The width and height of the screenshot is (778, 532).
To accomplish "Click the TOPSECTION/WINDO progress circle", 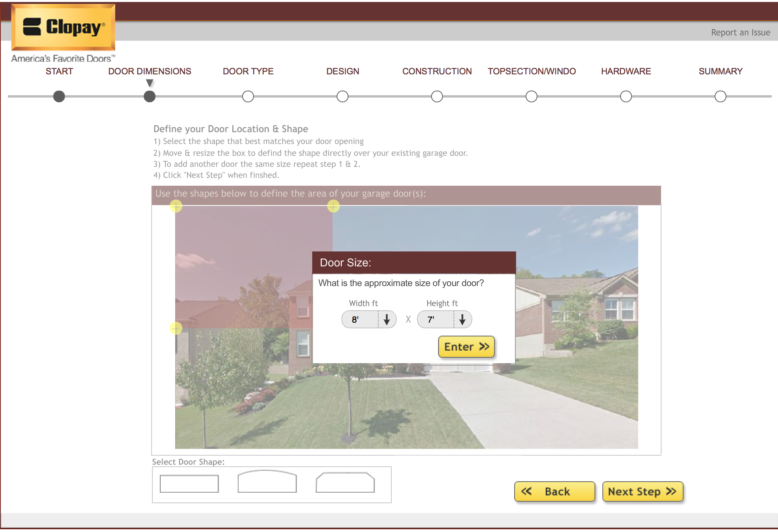I will 532,96.
